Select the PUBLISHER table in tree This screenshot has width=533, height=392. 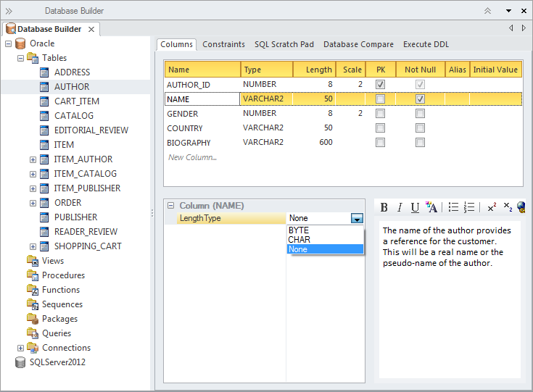point(75,217)
